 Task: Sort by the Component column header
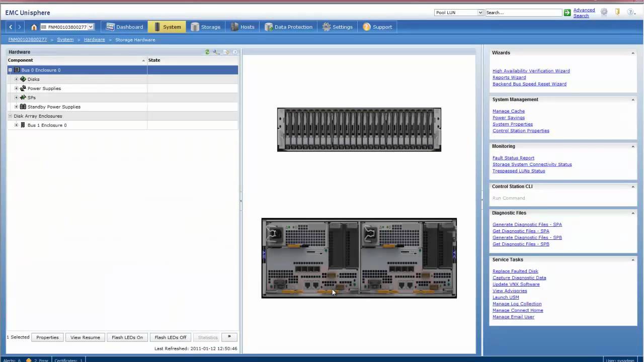76,60
